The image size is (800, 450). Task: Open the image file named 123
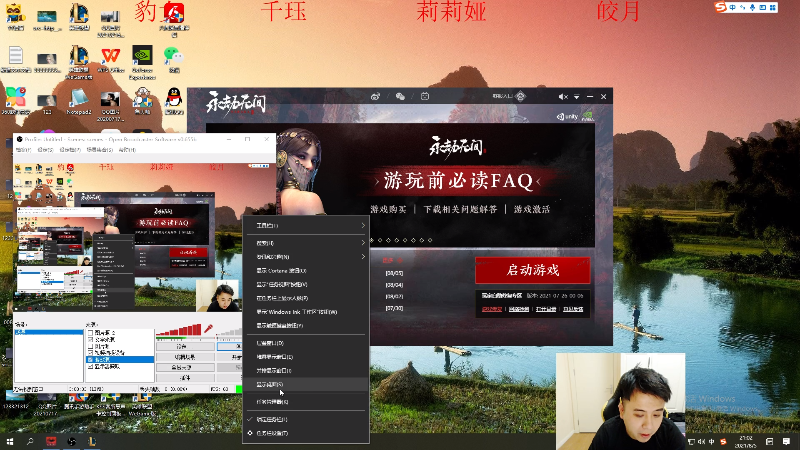pos(46,103)
